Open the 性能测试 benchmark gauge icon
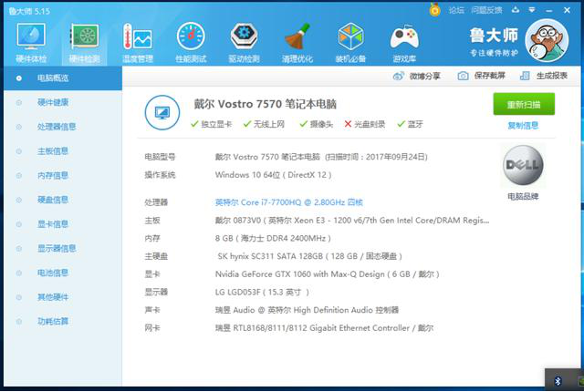Viewport: 584px width, 392px height. coord(191,38)
